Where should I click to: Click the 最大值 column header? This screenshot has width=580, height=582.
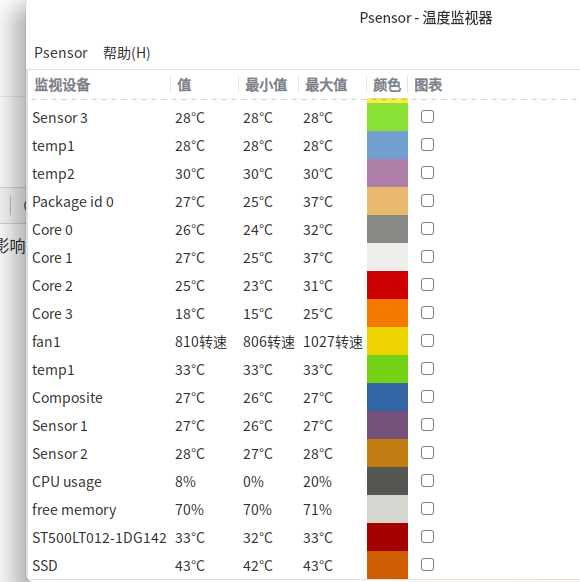pos(326,85)
